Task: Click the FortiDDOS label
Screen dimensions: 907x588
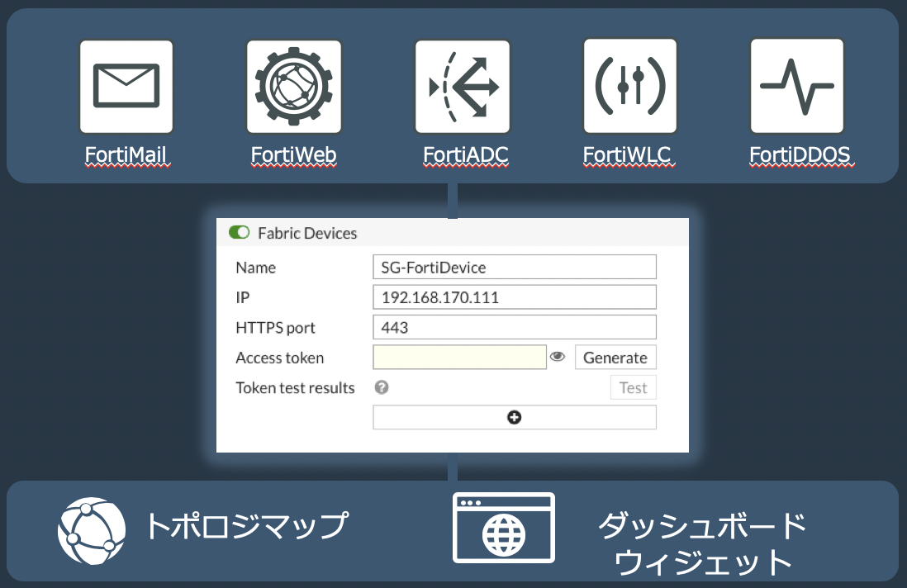Action: (x=800, y=155)
